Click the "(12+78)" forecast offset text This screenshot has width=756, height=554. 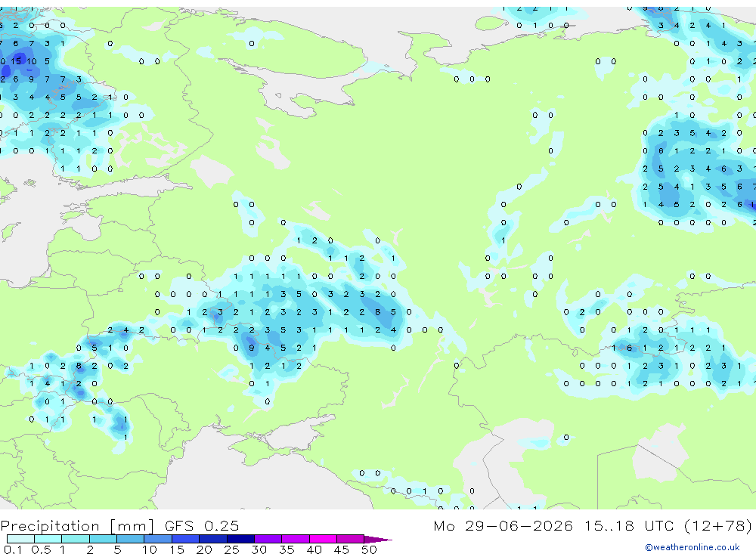[718, 525]
